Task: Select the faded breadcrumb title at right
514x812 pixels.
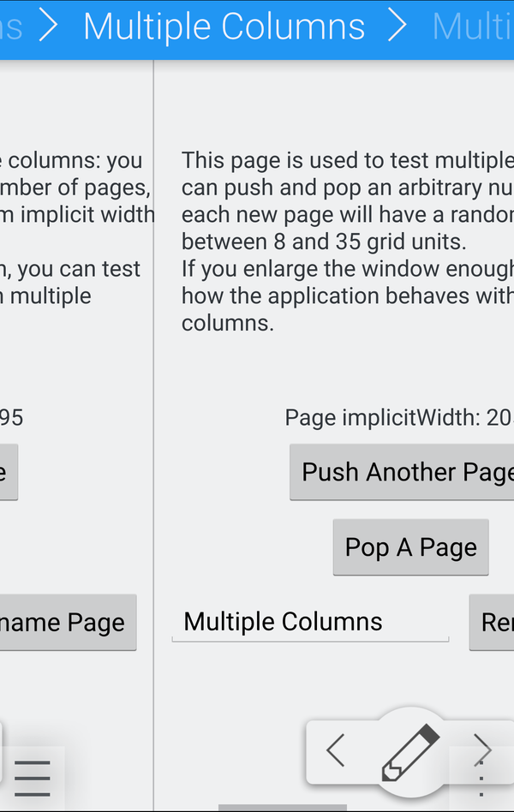Action: point(473,27)
